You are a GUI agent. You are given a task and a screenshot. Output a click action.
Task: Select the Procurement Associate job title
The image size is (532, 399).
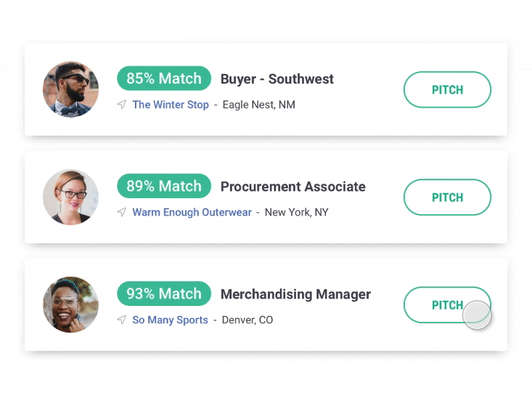293,187
